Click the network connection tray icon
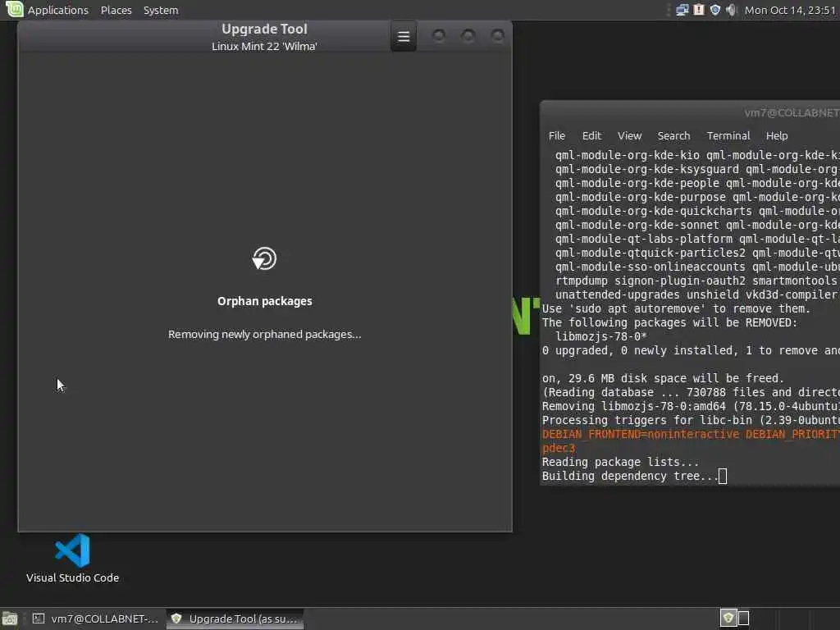 (682, 10)
